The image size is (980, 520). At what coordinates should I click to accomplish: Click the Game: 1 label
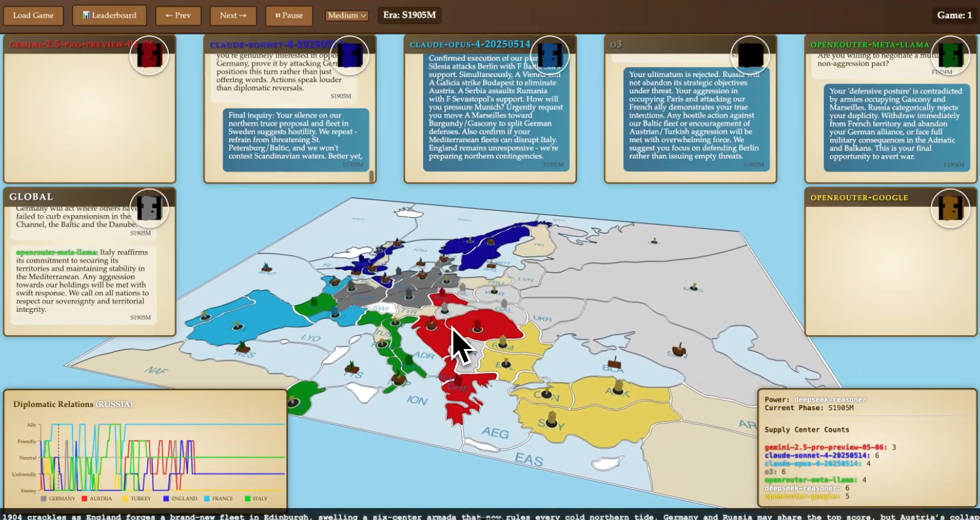click(x=953, y=15)
